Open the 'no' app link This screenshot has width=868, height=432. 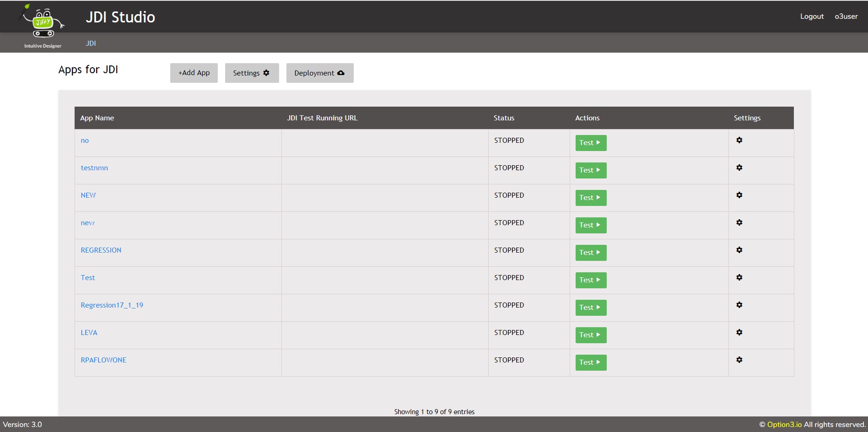tap(85, 140)
